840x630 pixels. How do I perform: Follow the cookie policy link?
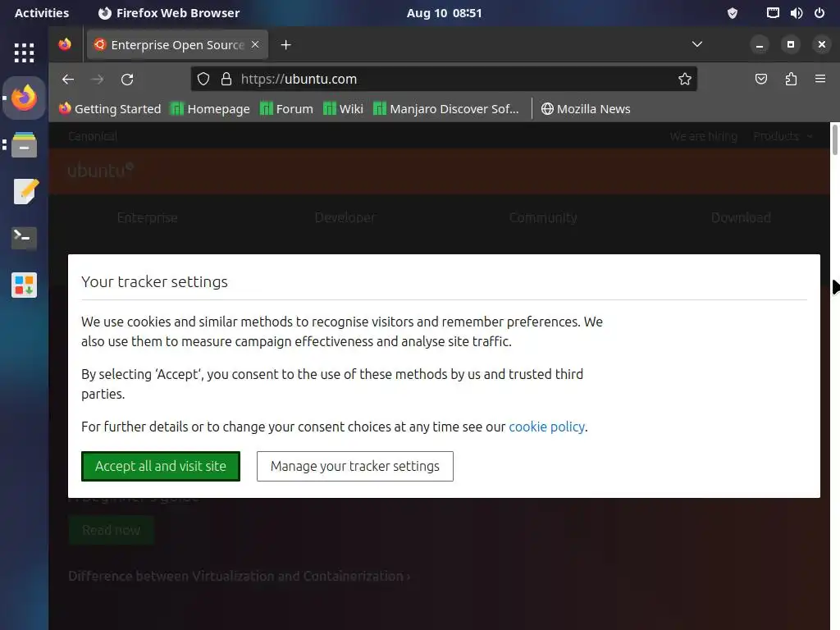click(546, 427)
